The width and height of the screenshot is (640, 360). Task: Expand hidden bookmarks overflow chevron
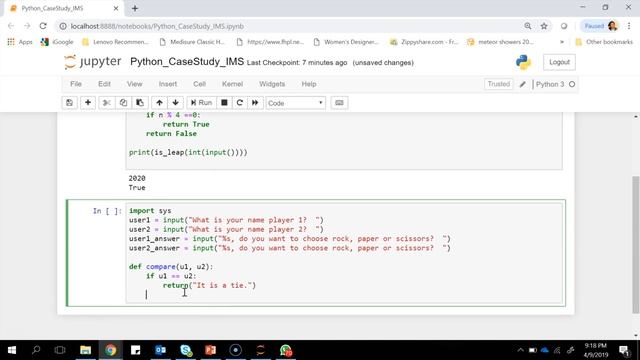tap(562, 42)
